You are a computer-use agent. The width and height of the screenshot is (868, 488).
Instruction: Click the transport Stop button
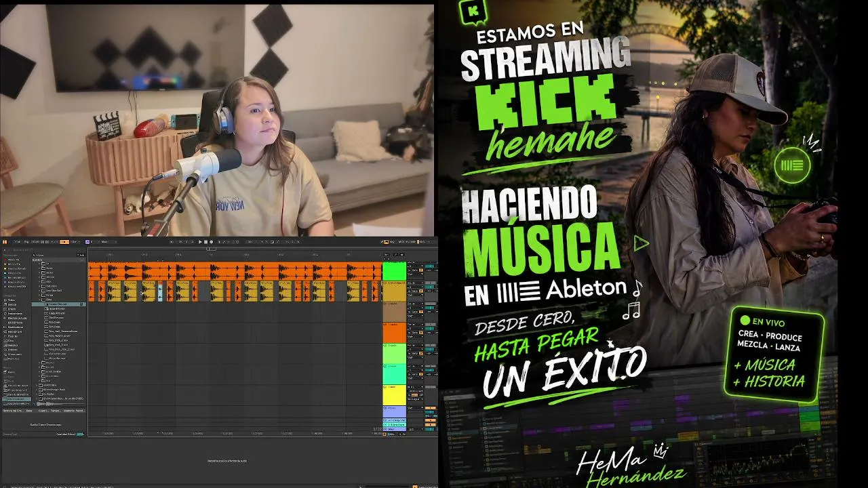tap(205, 242)
